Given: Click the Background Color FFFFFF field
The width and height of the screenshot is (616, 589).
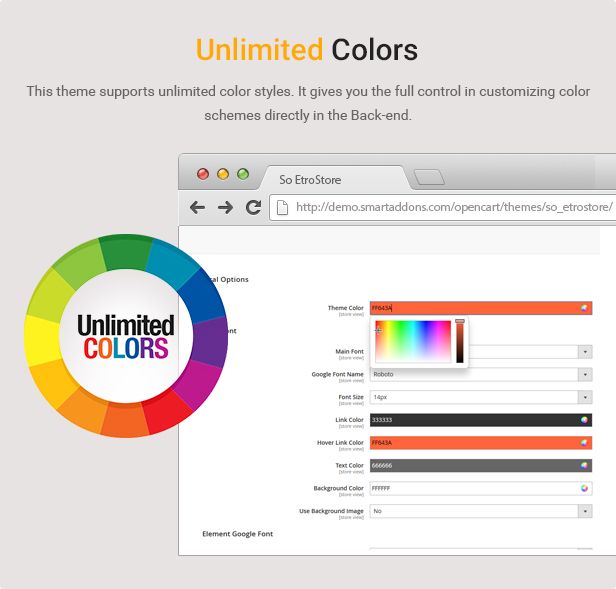Looking at the screenshot, I should pyautogui.click(x=470, y=488).
